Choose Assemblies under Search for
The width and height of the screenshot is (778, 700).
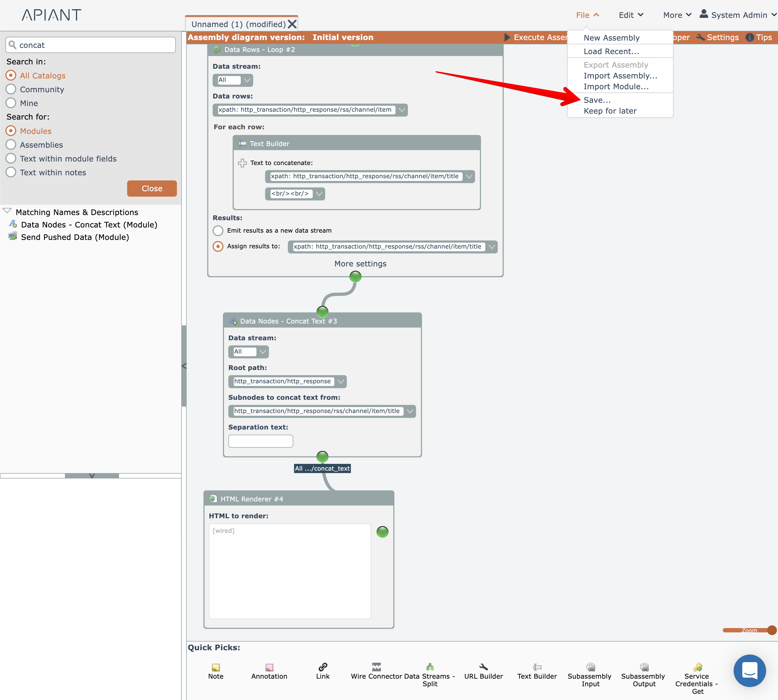coord(11,145)
